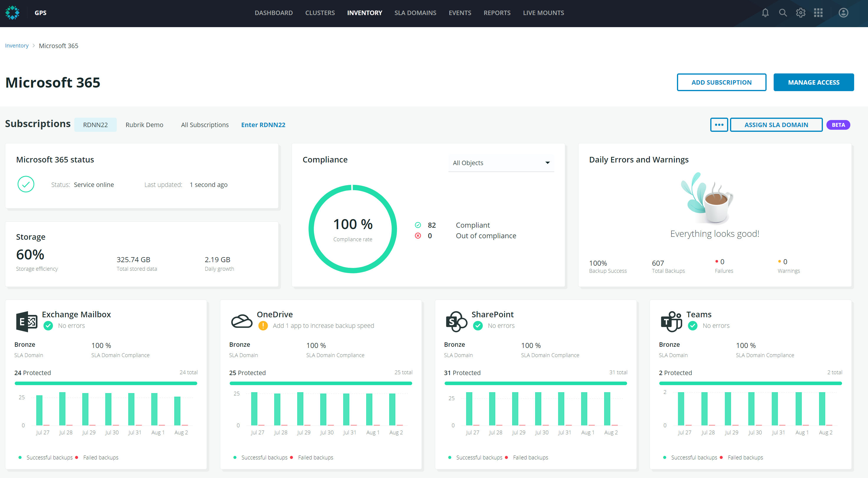Click the OneDrive cloud icon

click(241, 321)
